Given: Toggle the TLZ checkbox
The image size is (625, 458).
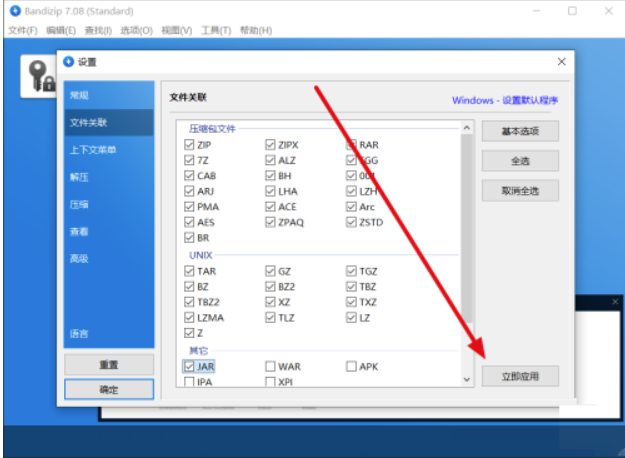Looking at the screenshot, I should 270,318.
